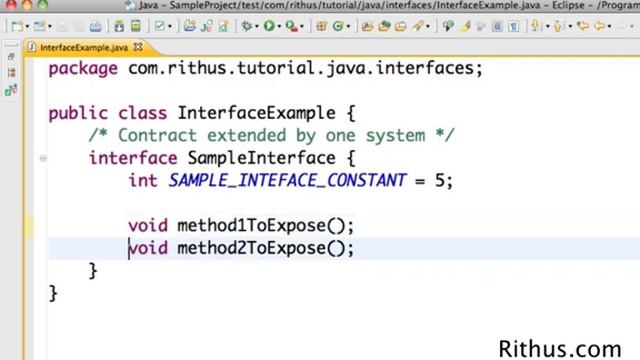640x360 pixels.
Task: Click the third folder-shaped toolbar icon
Action: click(x=401, y=27)
